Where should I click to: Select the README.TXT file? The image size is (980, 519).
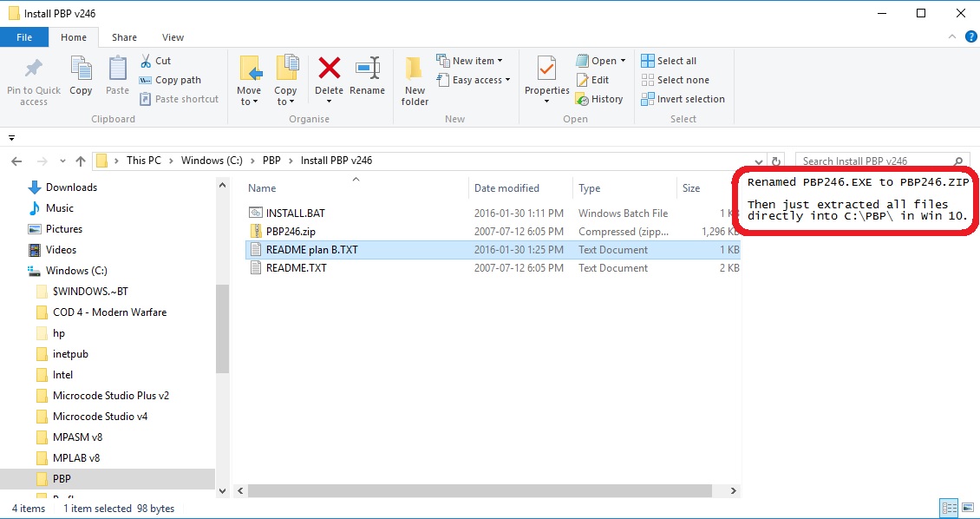point(493,267)
